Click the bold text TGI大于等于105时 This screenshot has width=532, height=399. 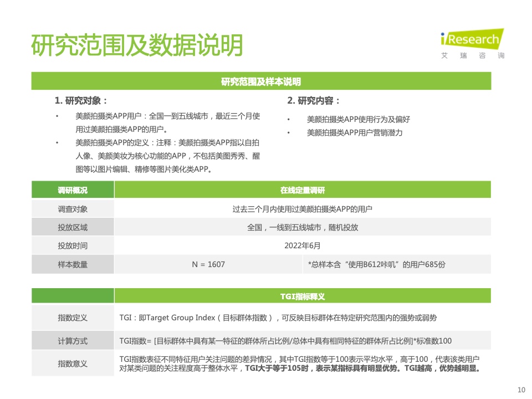[277, 368]
